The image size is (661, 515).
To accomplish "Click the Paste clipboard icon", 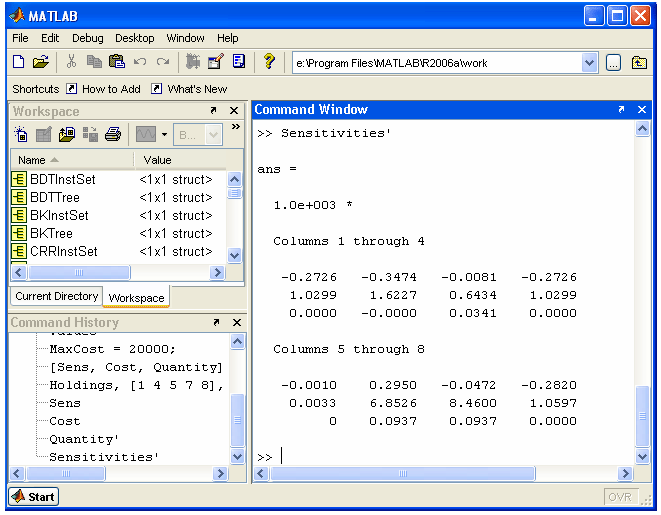I will [117, 62].
